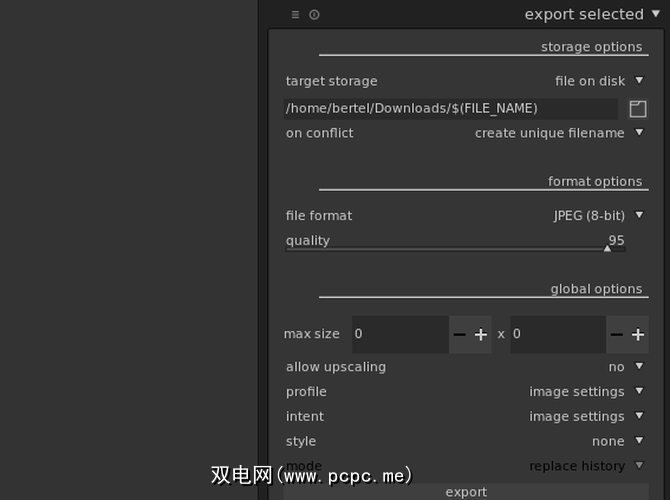Image resolution: width=670 pixels, height=500 pixels.
Task: Open the mode replace history dropdown
Action: pos(586,466)
